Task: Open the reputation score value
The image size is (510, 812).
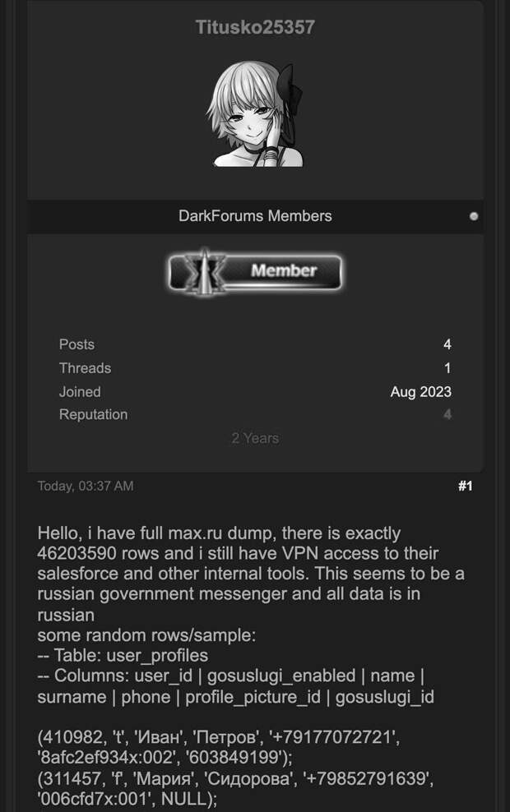Action: tap(447, 415)
